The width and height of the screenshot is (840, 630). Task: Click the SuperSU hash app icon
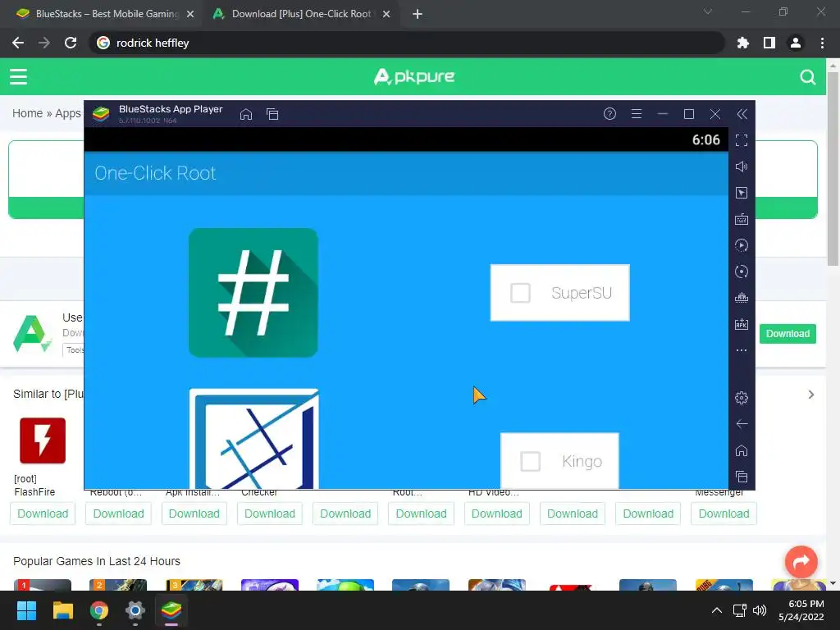click(253, 293)
